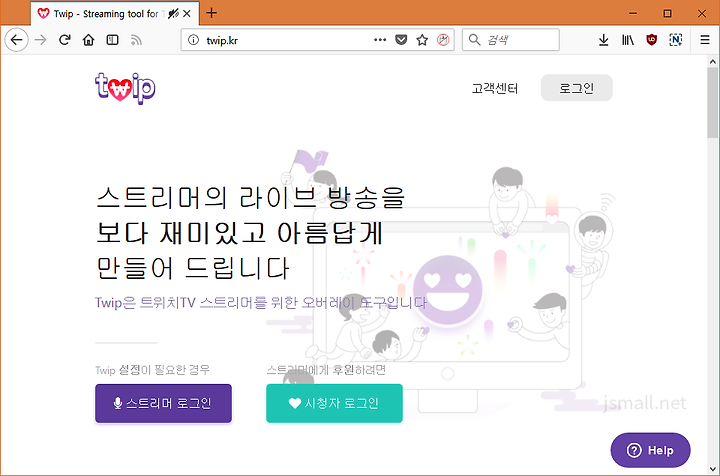This screenshot has height=476, width=720.
Task: Click the vertical scrollbar thumb
Action: click(x=713, y=102)
